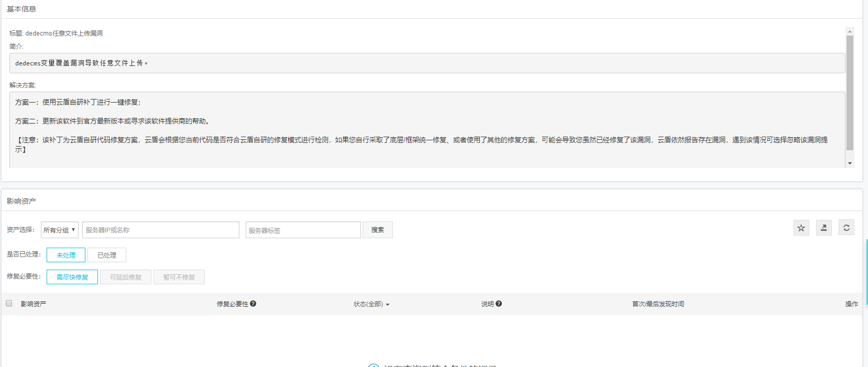Open the 状态(全部) filter dropdown
868x367 pixels.
[x=371, y=304]
